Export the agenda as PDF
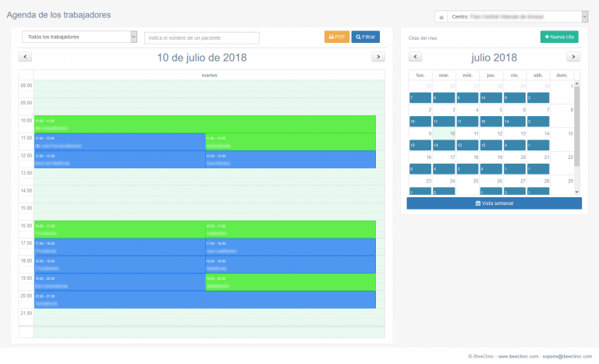The width and height of the screenshot is (599, 364). 337,37
